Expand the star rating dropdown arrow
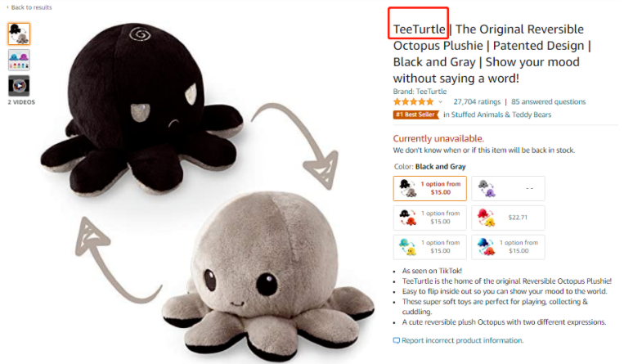 (x=440, y=102)
